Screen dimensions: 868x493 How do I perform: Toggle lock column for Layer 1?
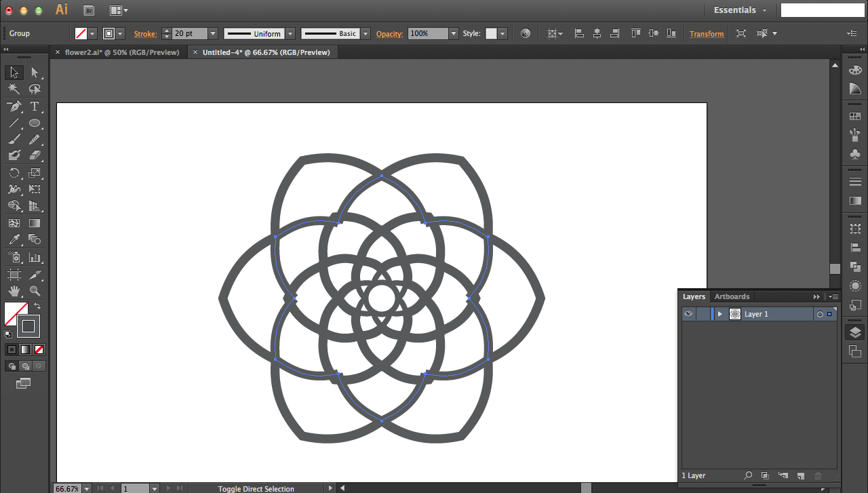tap(703, 314)
